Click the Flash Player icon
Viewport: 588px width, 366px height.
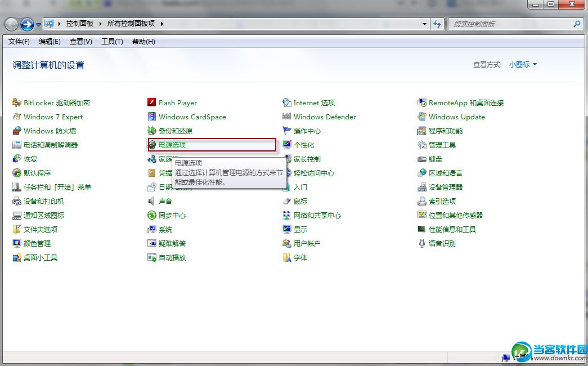click(151, 102)
